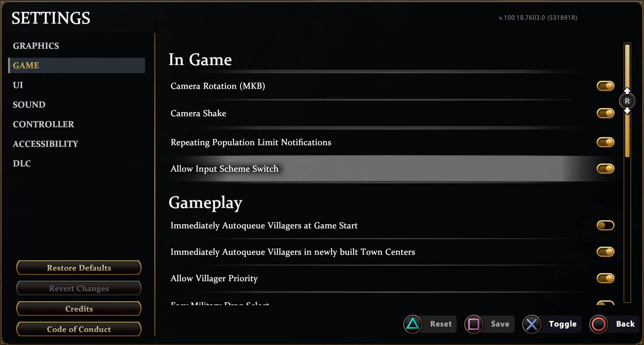The image size is (644, 345).
Task: Click the cross Toggle button icon
Action: (x=531, y=324)
